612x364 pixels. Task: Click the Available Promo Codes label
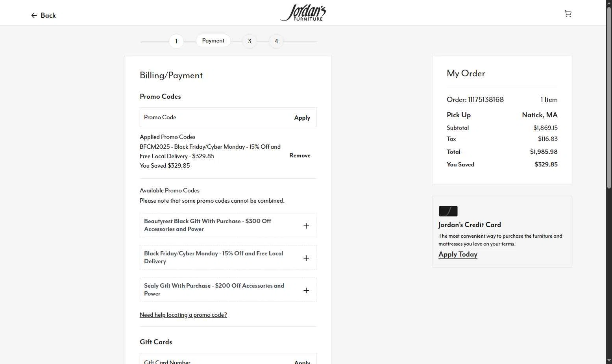170,190
